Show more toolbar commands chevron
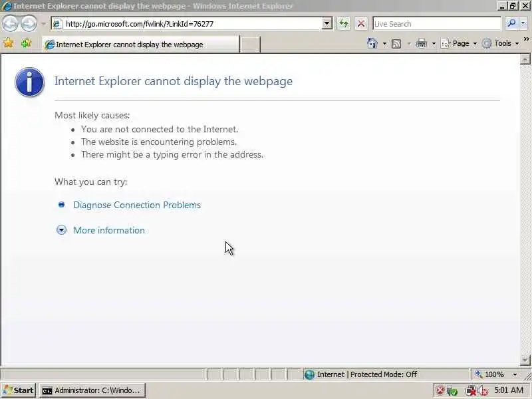The height and width of the screenshot is (399, 532). pos(526,39)
